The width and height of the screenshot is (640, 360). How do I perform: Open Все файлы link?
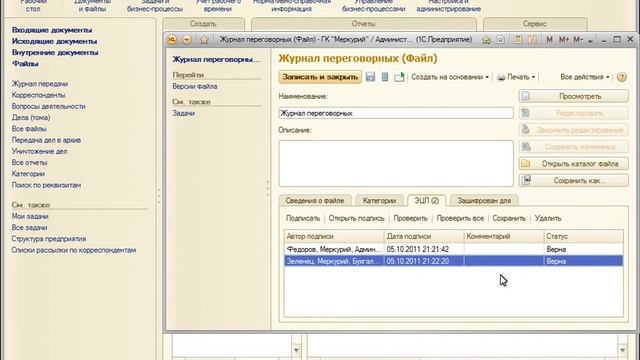point(29,129)
